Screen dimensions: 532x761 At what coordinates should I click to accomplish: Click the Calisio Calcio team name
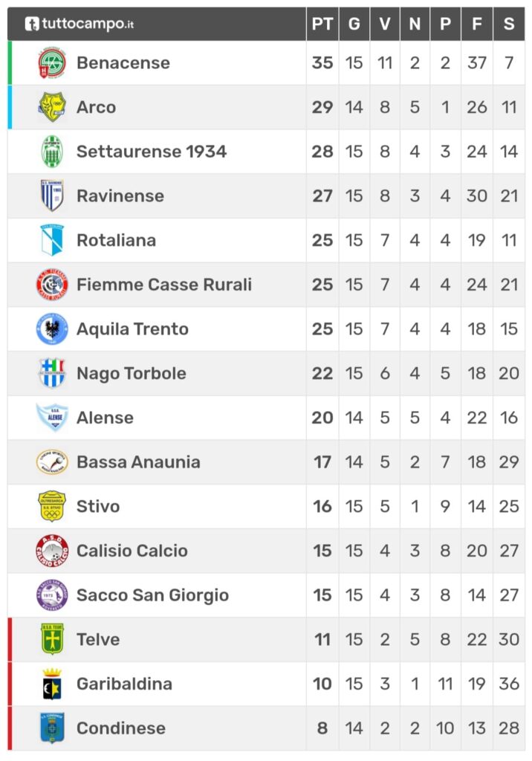click(x=132, y=551)
